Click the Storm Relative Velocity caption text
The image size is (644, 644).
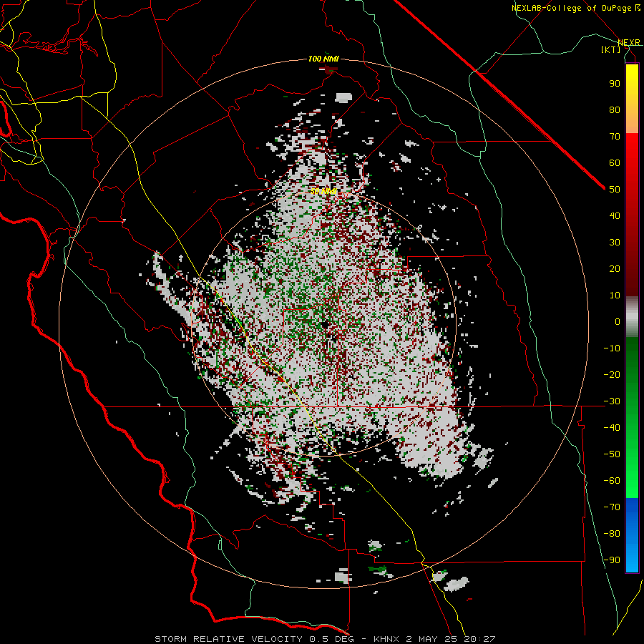click(325, 639)
